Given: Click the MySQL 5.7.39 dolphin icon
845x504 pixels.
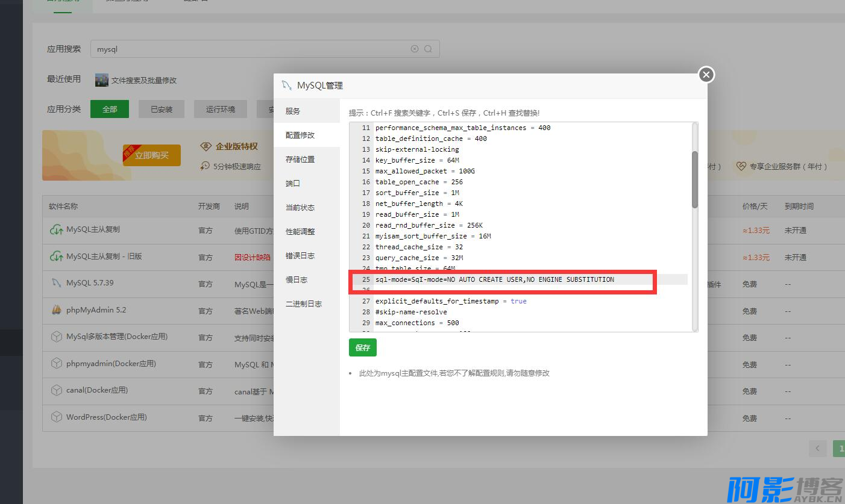Looking at the screenshot, I should 56,283.
